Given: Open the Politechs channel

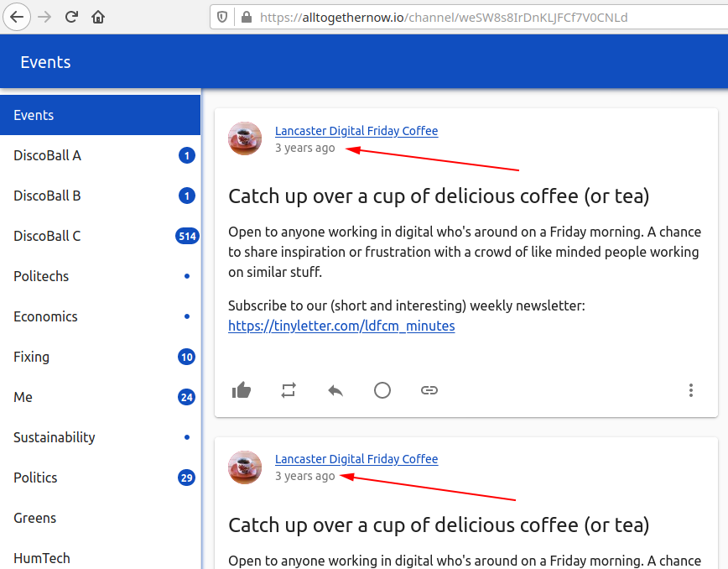Looking at the screenshot, I should point(41,276).
